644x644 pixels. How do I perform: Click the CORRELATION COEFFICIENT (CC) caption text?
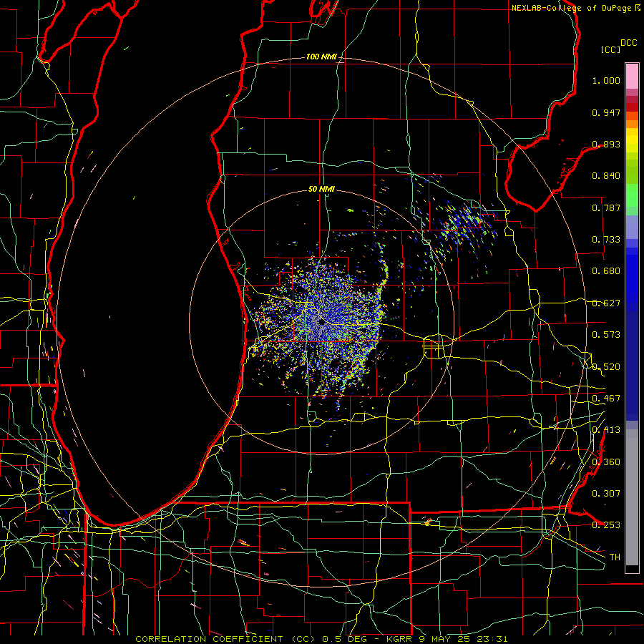pyautogui.click(x=225, y=639)
